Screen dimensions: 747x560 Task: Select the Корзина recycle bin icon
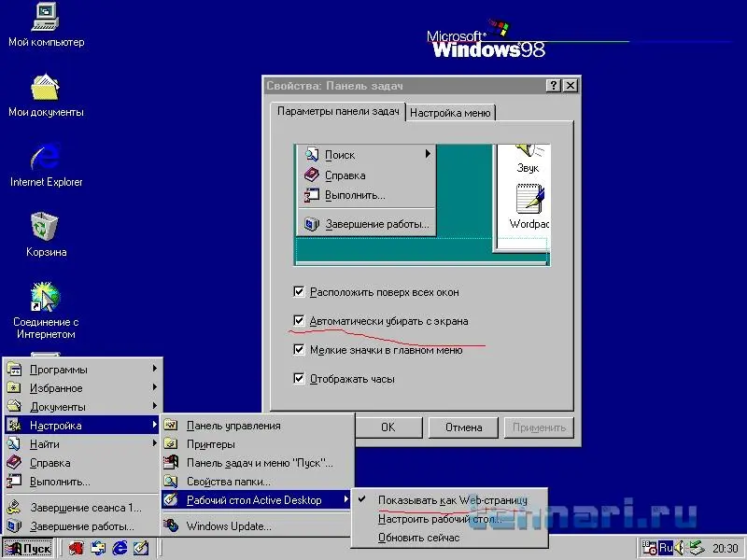(46, 235)
